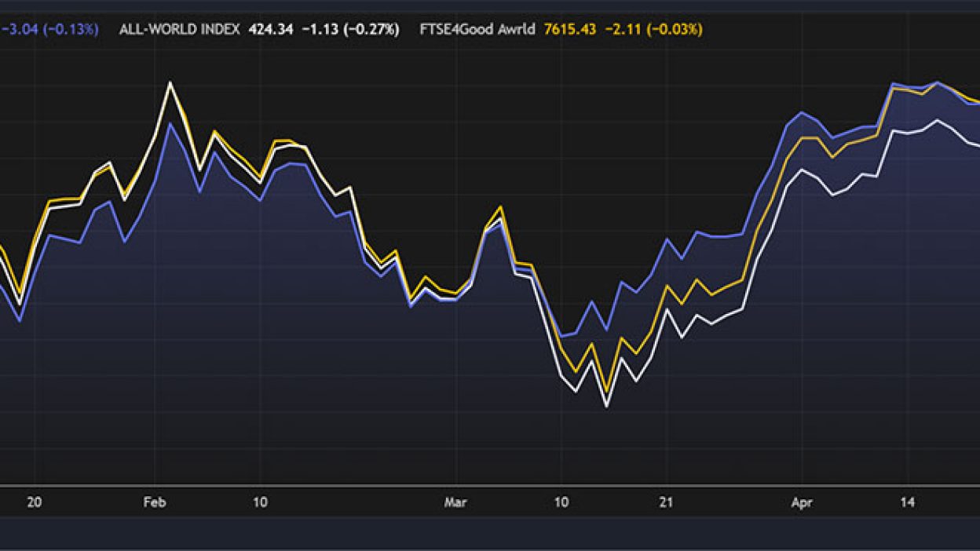This screenshot has height=551, width=980.
Task: Click the white −1.13 (−0.27%) change
Action: tap(350, 30)
